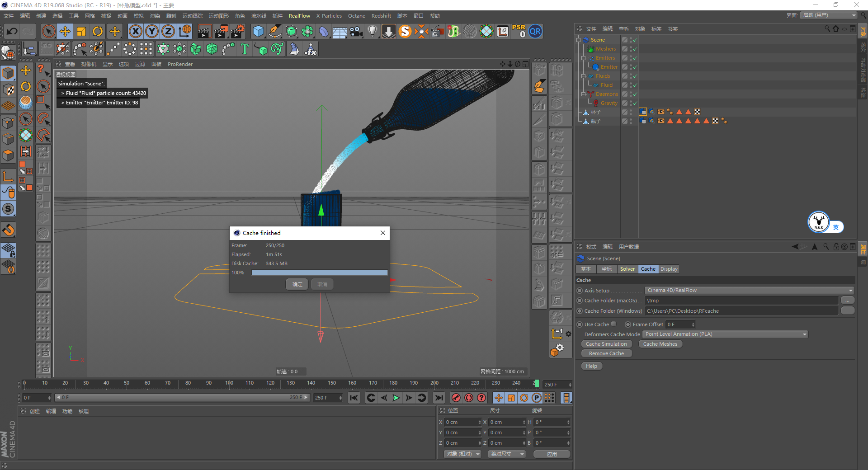
Task: Select the Move tool in top toolbar
Action: click(x=65, y=32)
